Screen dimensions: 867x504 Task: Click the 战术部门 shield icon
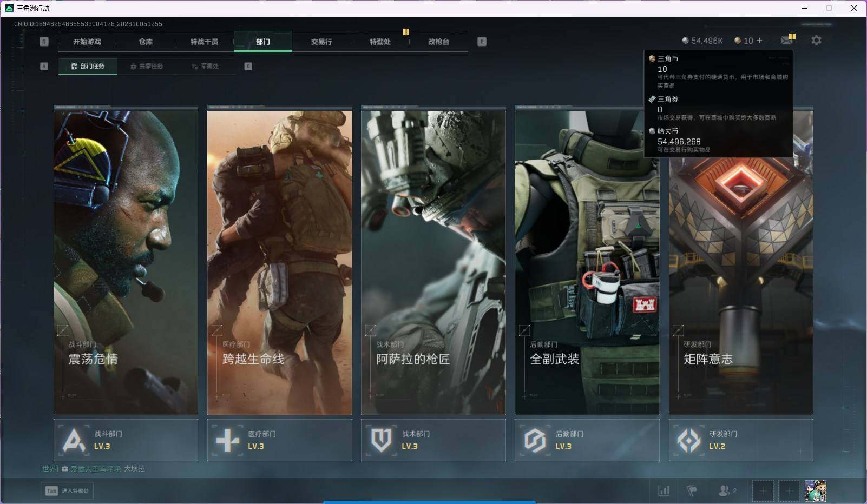coord(381,440)
